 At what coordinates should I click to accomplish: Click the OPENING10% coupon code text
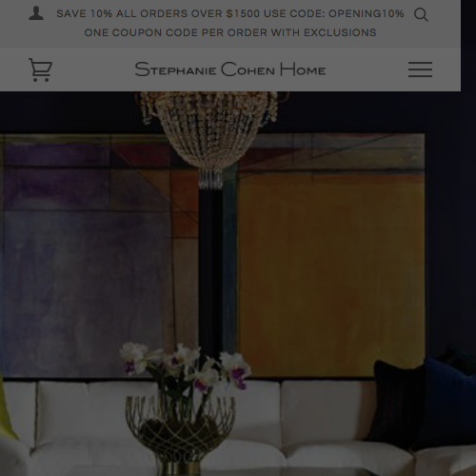tap(367, 13)
